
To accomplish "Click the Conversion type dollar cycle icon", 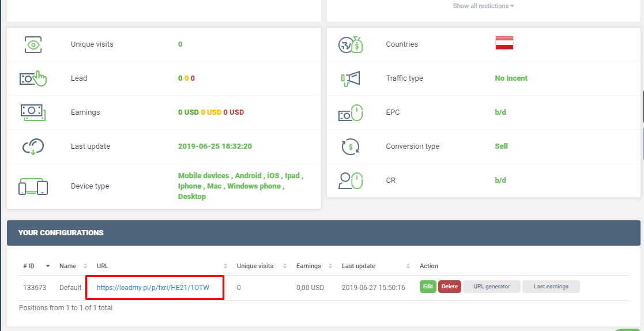I will (350, 146).
